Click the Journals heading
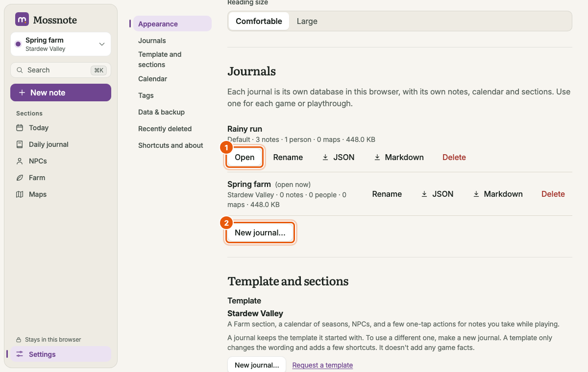Image resolution: width=588 pixels, height=372 pixels. point(251,71)
